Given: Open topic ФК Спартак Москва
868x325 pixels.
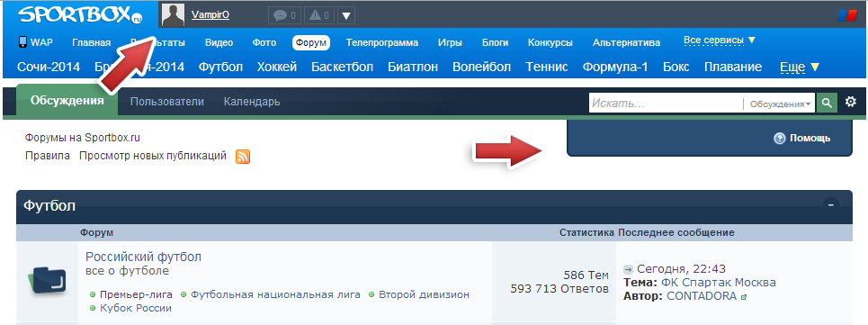Looking at the screenshot, I should coord(719,283).
